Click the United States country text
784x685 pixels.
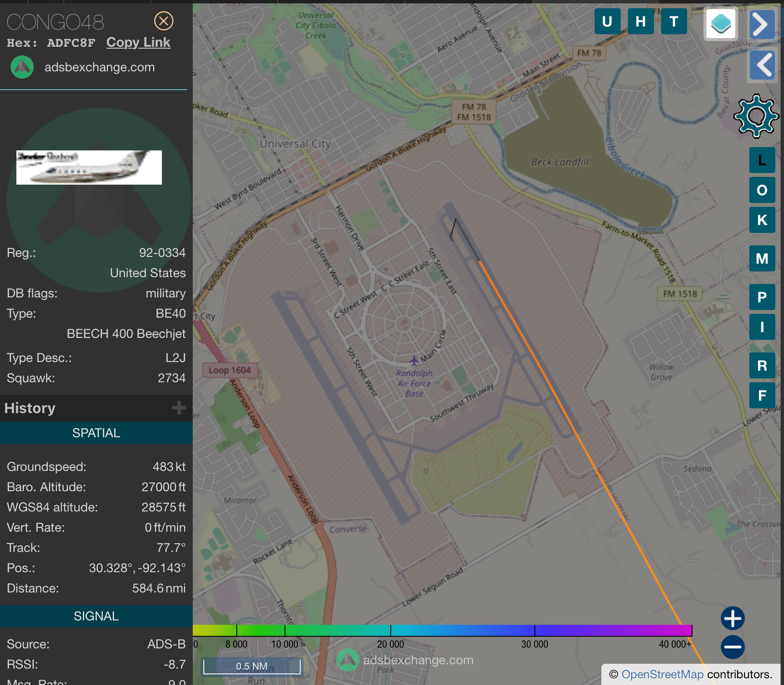coord(148,273)
